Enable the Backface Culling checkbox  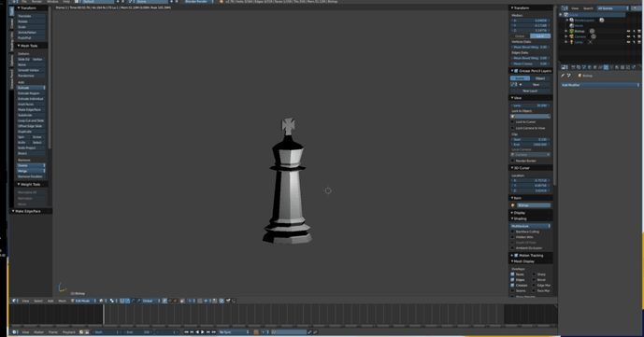pyautogui.click(x=512, y=232)
